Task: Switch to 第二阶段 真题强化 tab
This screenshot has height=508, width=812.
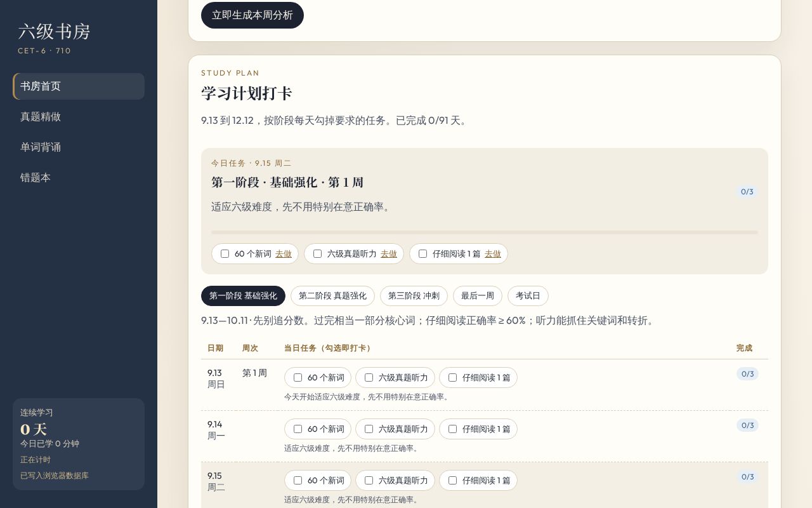Action: pyautogui.click(x=332, y=296)
